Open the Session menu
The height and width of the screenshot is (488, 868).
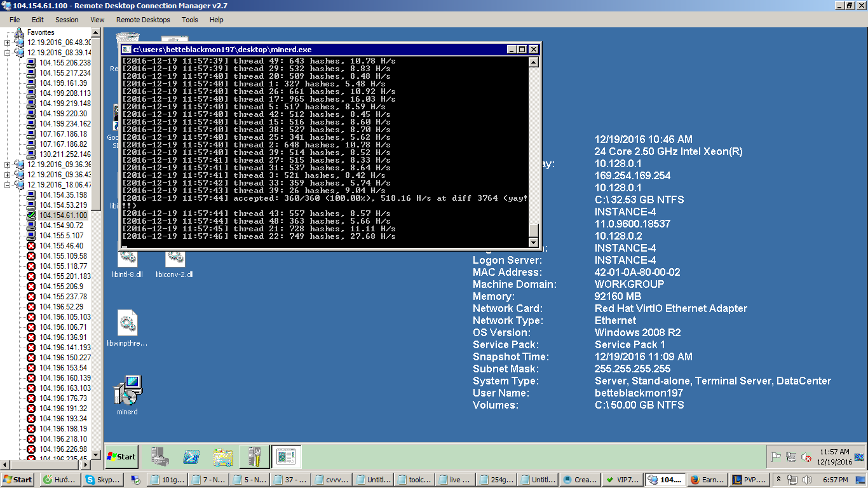67,20
